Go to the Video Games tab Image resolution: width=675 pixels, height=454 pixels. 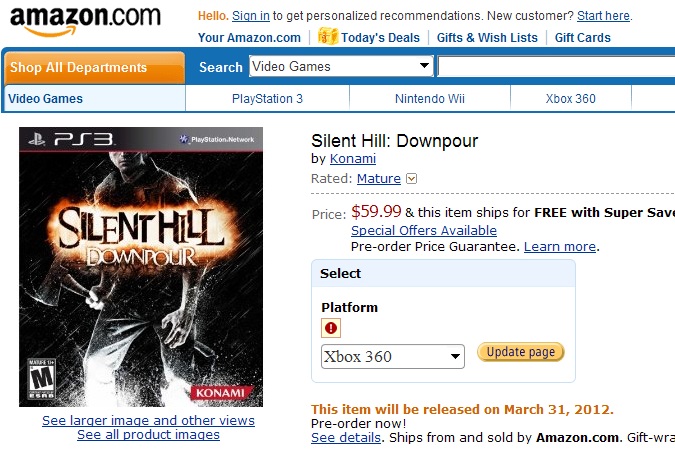coord(46,99)
